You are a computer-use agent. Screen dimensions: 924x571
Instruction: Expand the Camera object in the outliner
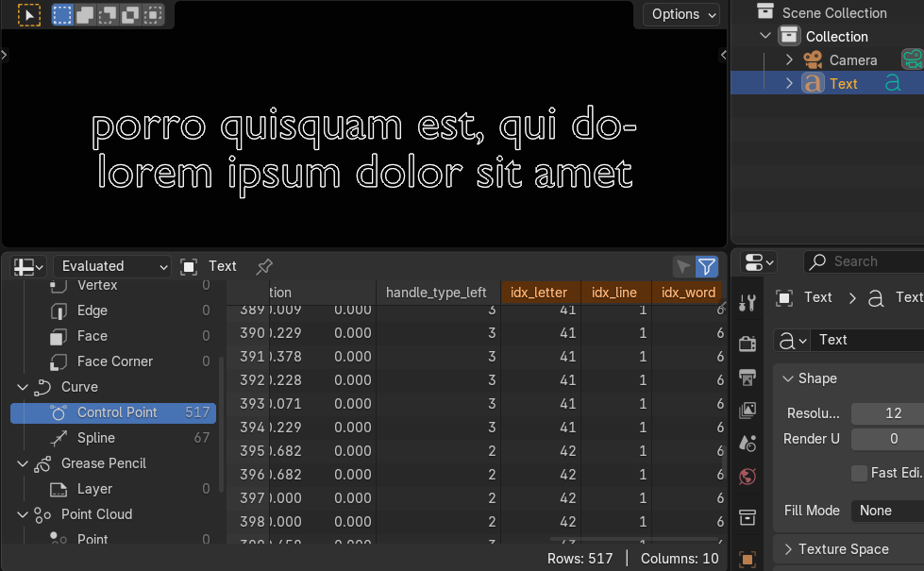[x=790, y=59]
